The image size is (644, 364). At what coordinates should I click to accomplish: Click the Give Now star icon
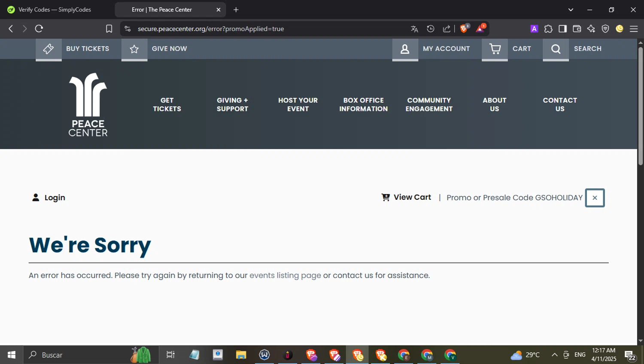tap(134, 49)
